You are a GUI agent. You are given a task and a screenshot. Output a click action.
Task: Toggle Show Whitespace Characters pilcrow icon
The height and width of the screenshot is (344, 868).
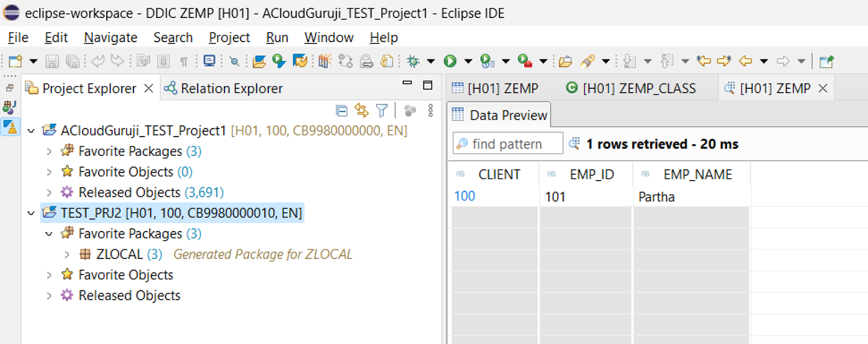184,61
